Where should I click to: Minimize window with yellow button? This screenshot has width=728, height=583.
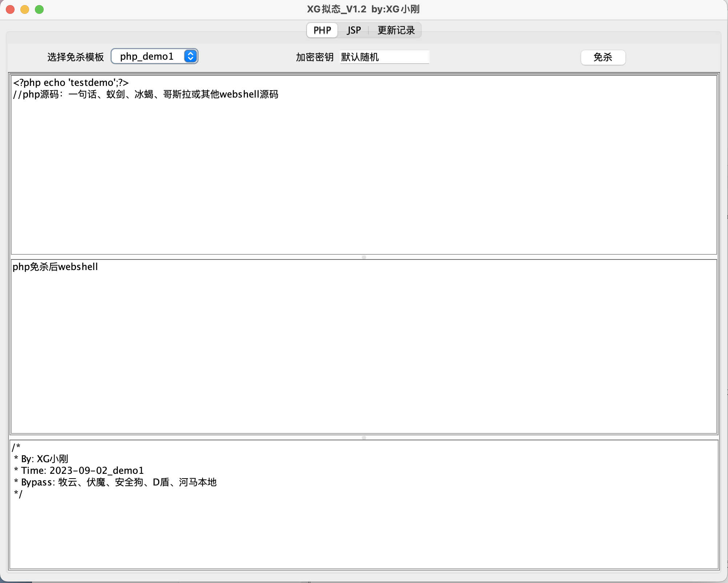click(25, 9)
